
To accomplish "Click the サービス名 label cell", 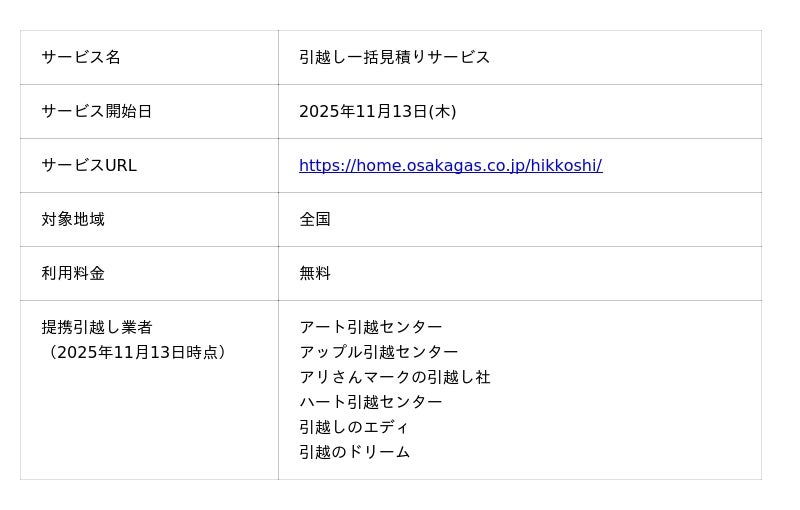I will pyautogui.click(x=81, y=58).
